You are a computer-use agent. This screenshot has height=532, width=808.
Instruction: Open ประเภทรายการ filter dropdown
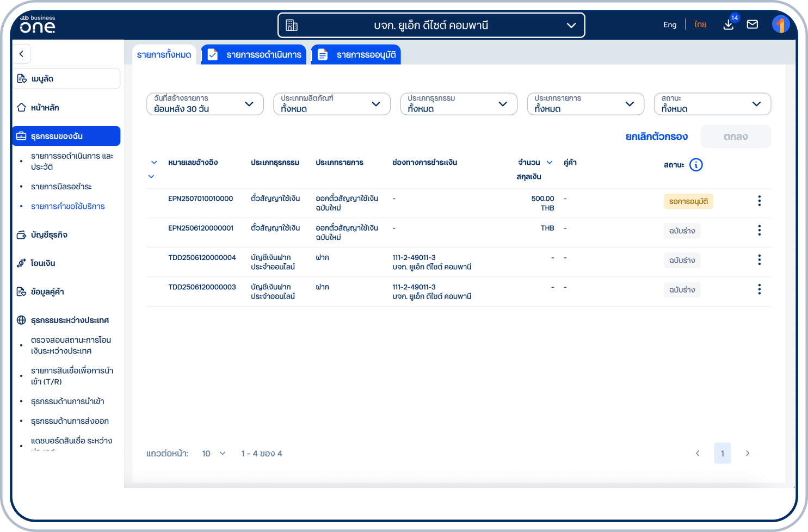(585, 104)
